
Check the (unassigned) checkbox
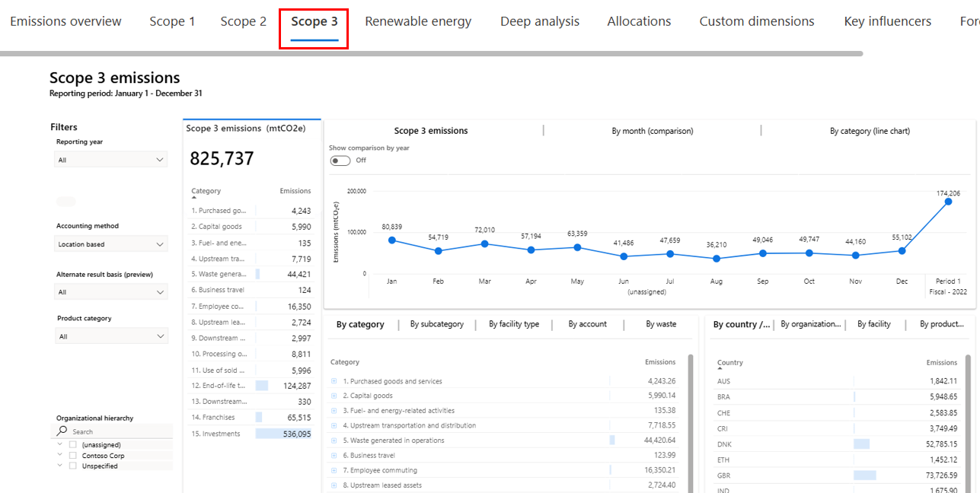tap(73, 444)
